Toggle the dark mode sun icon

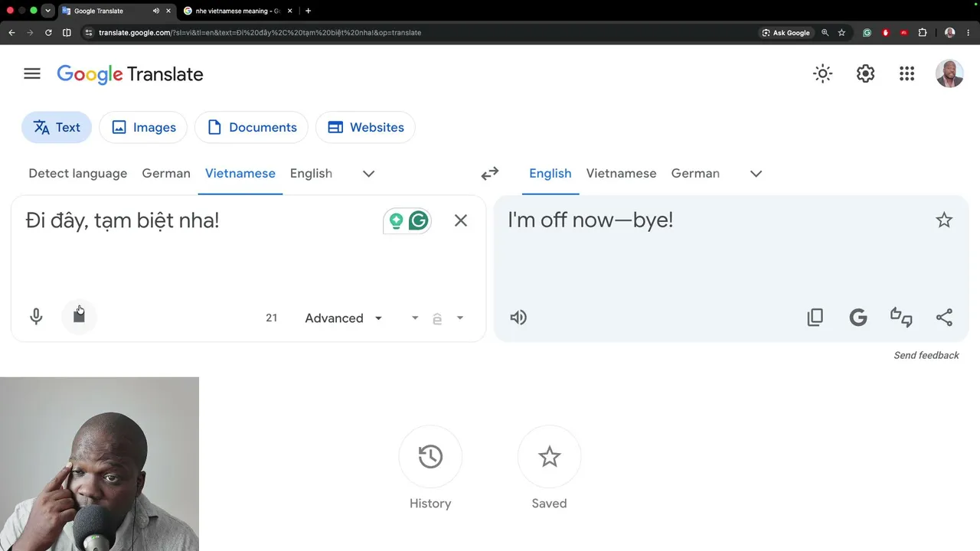point(822,73)
